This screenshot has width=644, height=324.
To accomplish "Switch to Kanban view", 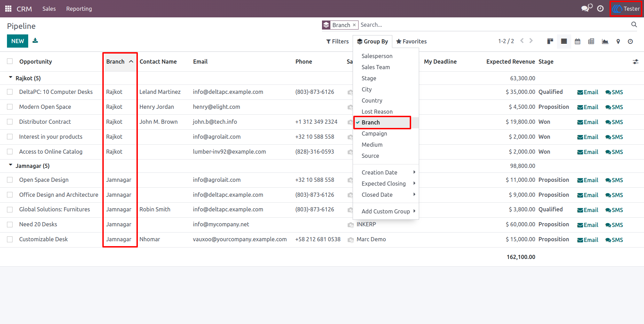I will pos(550,41).
